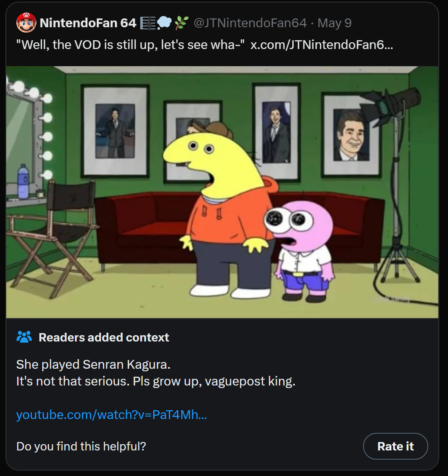Open the x.com/JTNintendoFan6... quoted link
This screenshot has height=476, width=448.
click(x=322, y=45)
